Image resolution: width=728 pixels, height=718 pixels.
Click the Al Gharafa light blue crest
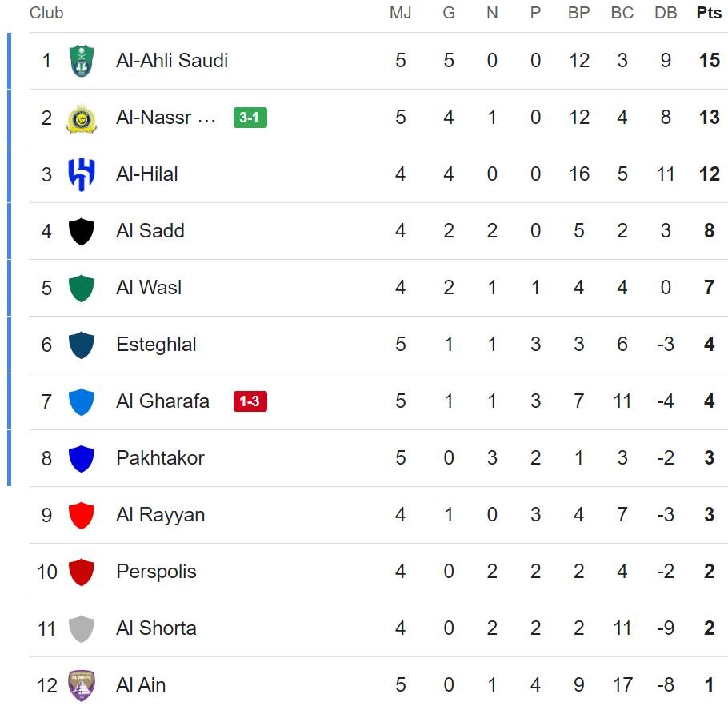[x=79, y=401]
